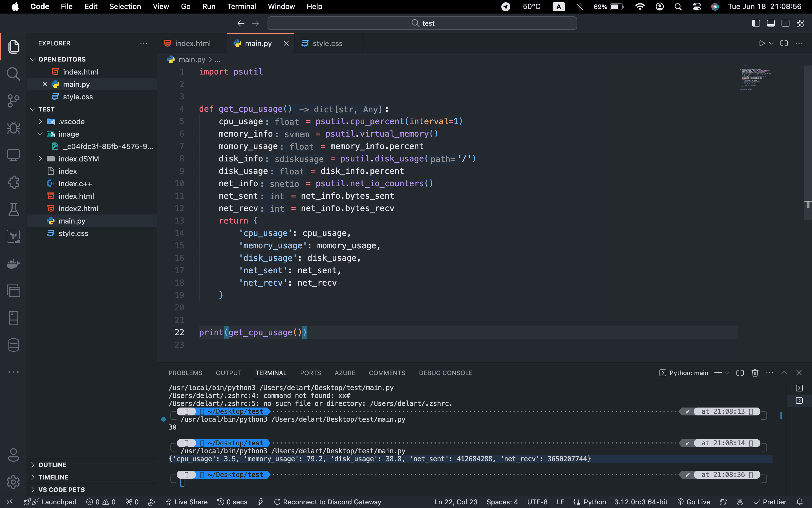Image resolution: width=812 pixels, height=508 pixels.
Task: Click Reconnect to Discord Gateway
Action: [x=328, y=502]
